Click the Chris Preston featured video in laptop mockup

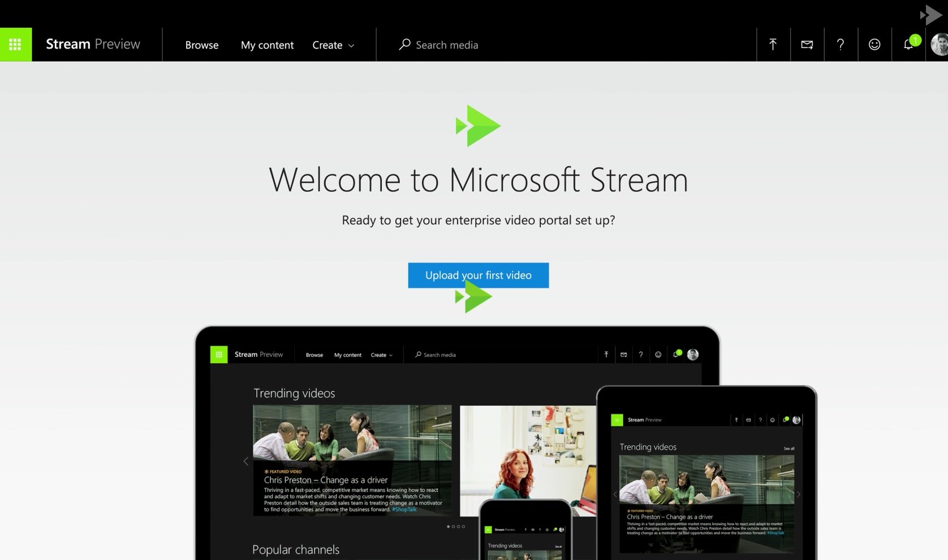(x=352, y=459)
